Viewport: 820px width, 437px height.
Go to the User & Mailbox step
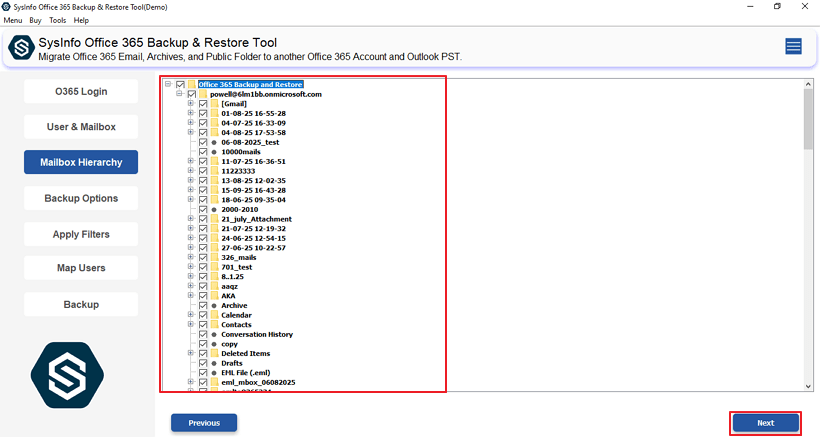(x=81, y=127)
